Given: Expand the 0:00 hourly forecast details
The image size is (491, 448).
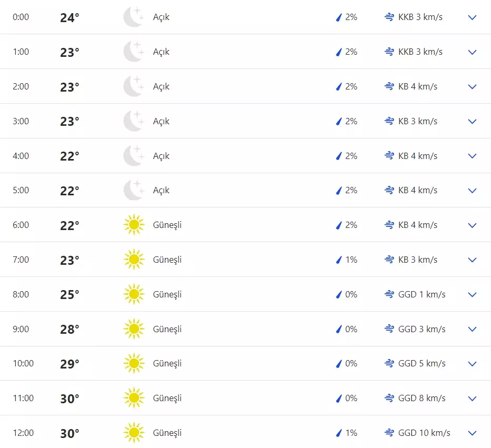Looking at the screenshot, I should (x=472, y=17).
